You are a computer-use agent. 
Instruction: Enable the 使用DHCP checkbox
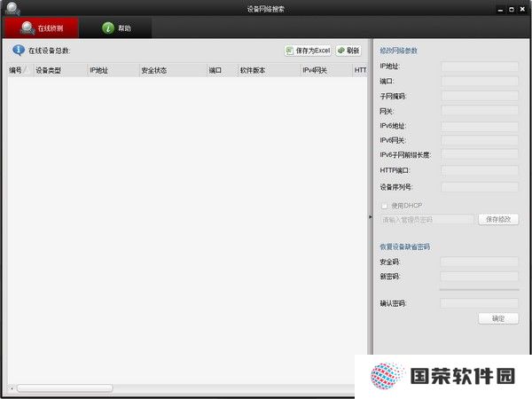384,206
